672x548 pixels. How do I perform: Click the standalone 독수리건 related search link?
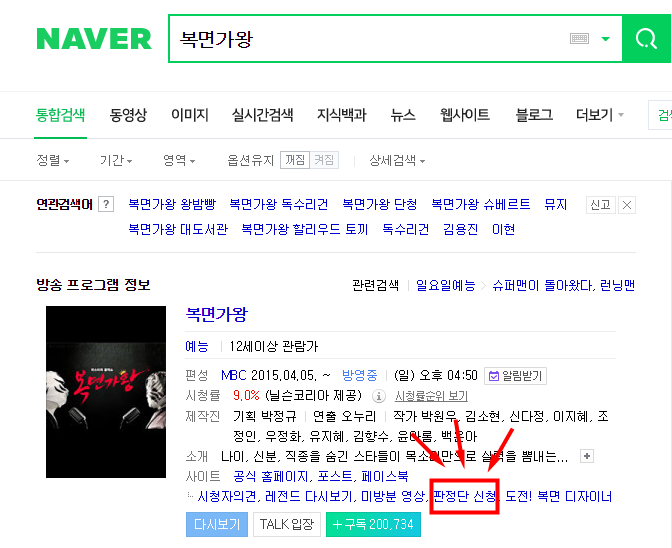click(405, 230)
